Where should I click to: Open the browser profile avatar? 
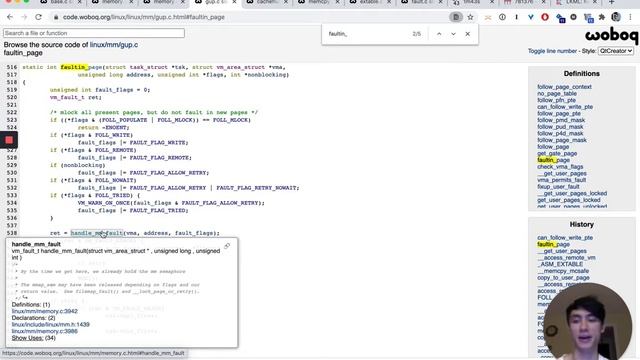tap(616, 17)
